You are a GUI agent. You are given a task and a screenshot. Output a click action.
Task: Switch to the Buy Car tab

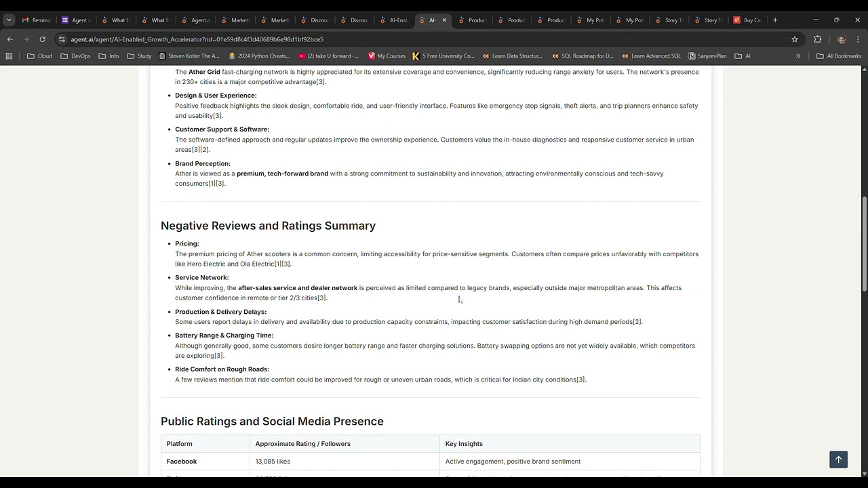pos(747,20)
